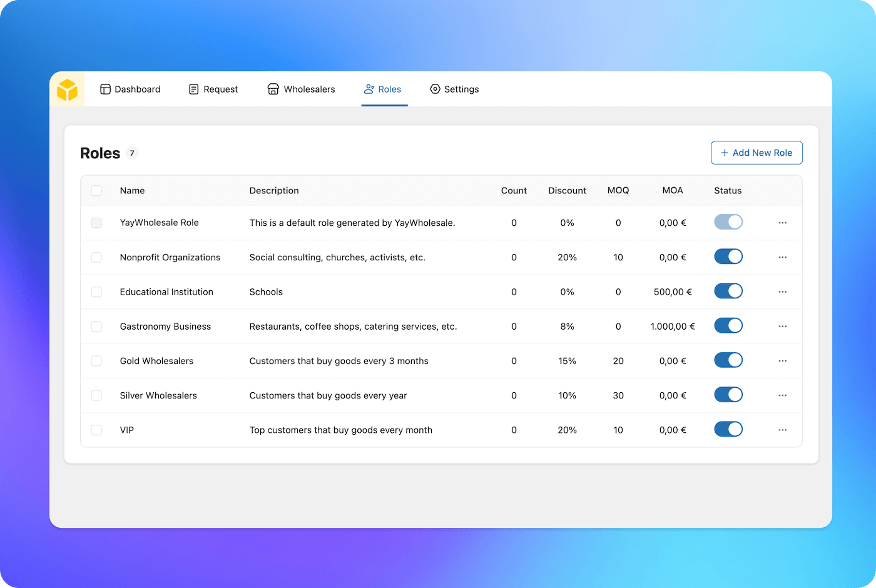Open the three-dot menu for VIP row
The image size is (876, 588).
pos(782,430)
